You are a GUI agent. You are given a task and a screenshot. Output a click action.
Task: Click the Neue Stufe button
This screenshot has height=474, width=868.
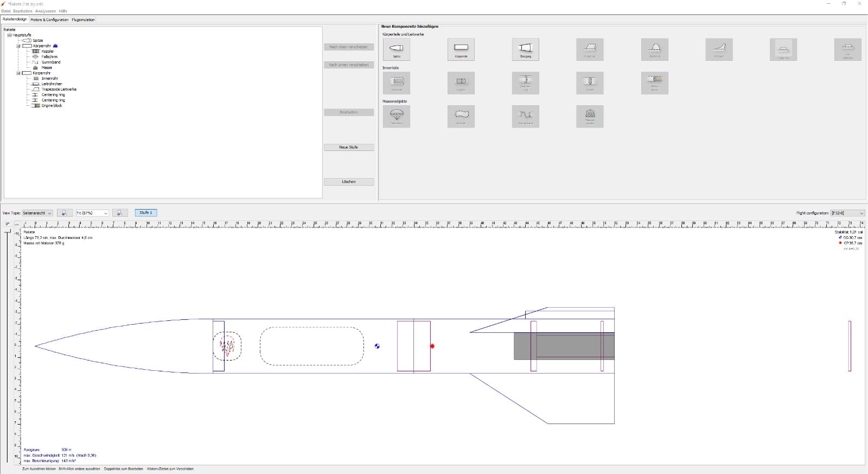coord(349,147)
